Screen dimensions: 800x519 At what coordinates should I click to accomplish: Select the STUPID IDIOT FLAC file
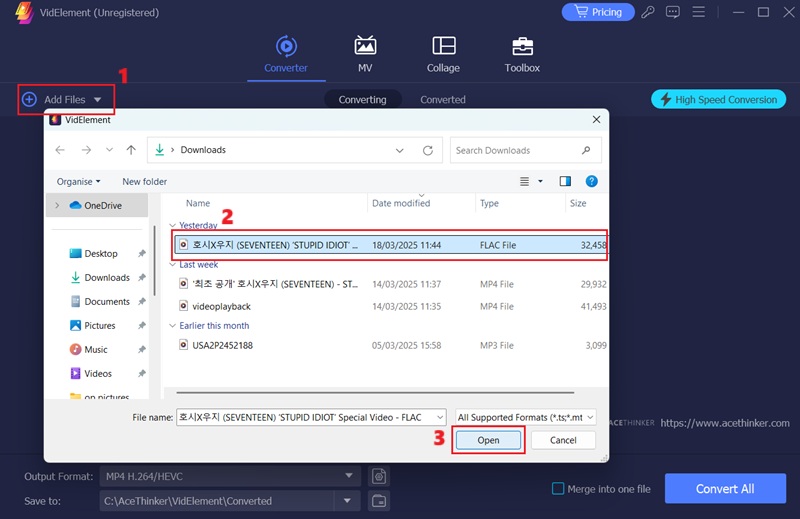pyautogui.click(x=390, y=245)
